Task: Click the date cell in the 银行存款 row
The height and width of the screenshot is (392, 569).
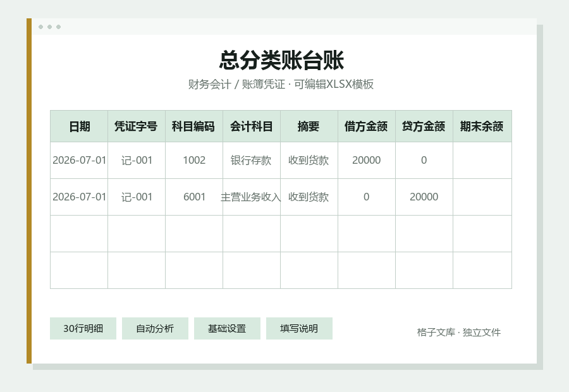Action: 79,160
